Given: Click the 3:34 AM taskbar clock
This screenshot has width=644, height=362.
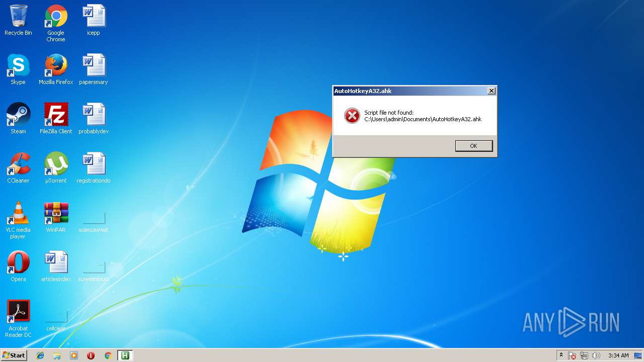Looking at the screenshot, I should [x=618, y=355].
